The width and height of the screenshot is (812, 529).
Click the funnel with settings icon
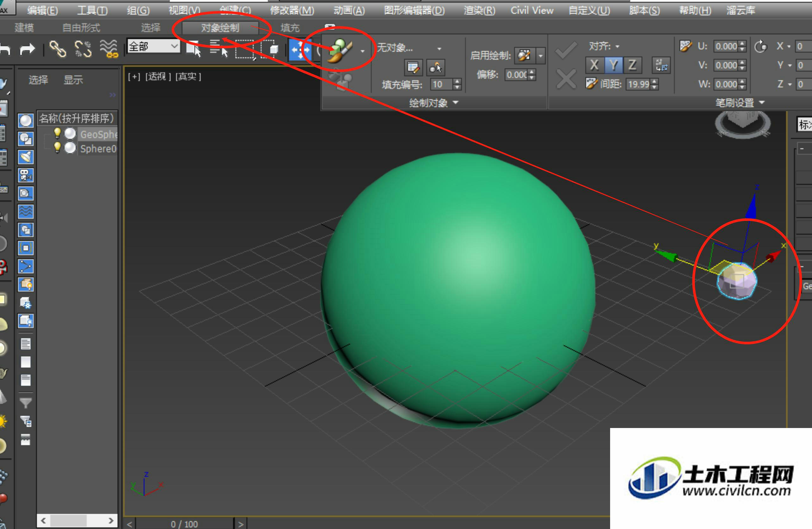tap(26, 421)
